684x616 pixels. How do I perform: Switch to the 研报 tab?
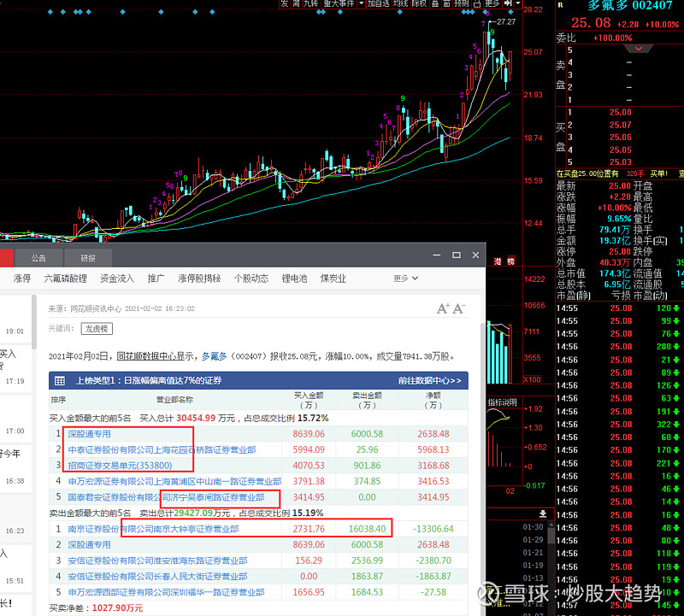[88, 258]
